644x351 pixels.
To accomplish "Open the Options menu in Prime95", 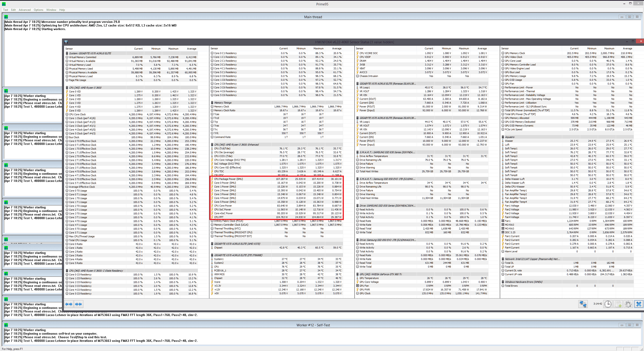I will 39,10.
